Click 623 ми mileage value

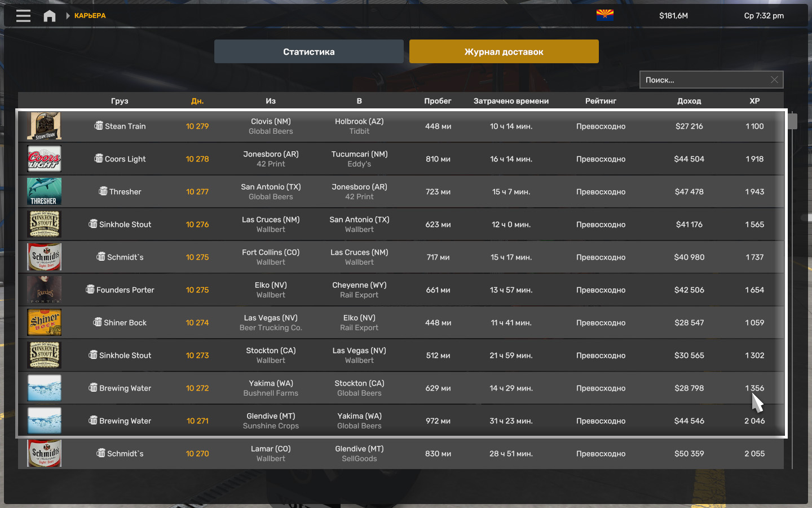[438, 224]
